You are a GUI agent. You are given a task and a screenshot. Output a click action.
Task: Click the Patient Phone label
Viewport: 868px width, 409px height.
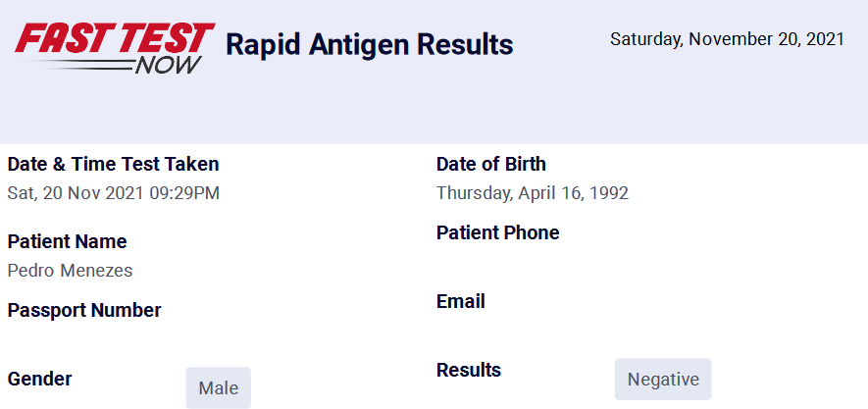(x=497, y=233)
